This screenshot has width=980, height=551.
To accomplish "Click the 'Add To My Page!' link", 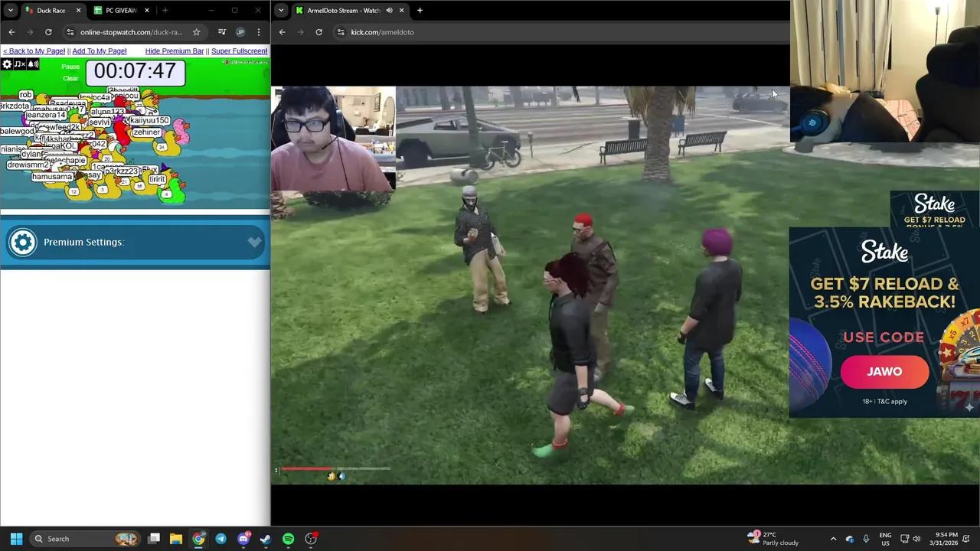I will coord(100,51).
